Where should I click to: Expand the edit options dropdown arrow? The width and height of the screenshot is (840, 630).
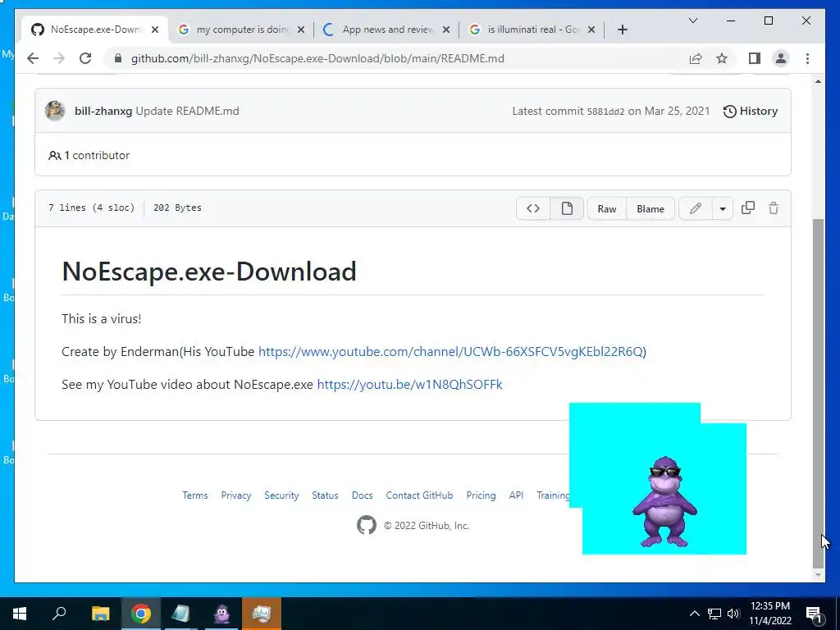pos(723,208)
